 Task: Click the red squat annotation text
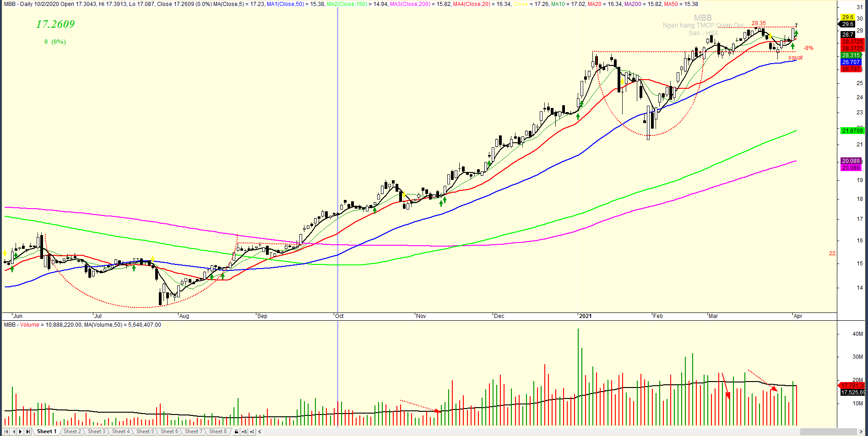[x=795, y=58]
